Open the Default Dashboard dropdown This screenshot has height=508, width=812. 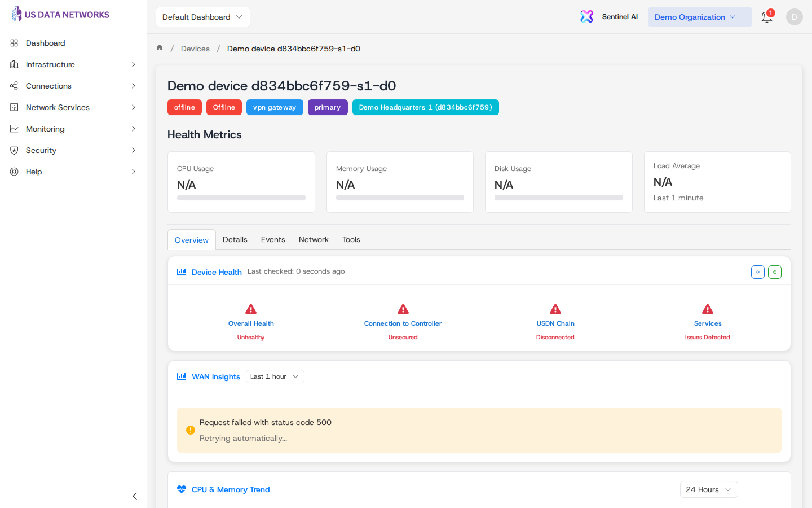(203, 17)
